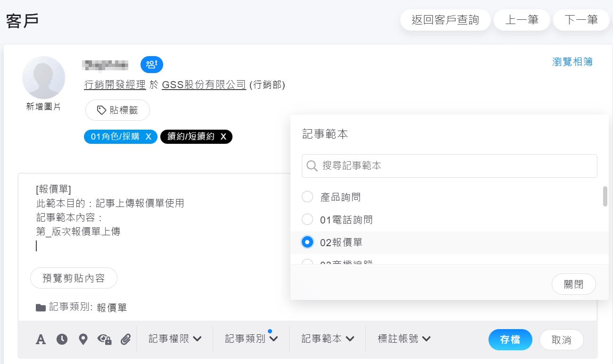Click the 存檔 save button
The width and height of the screenshot is (613, 364).
pyautogui.click(x=510, y=339)
